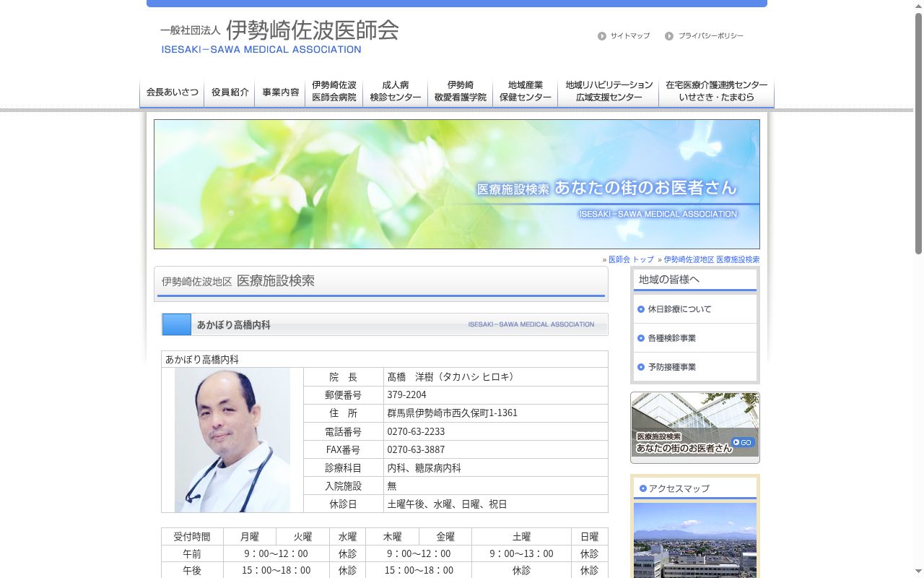Click the あなたの街のお医者さん sidebar banner image
Screen dimensions: 924x578
pyautogui.click(x=695, y=428)
